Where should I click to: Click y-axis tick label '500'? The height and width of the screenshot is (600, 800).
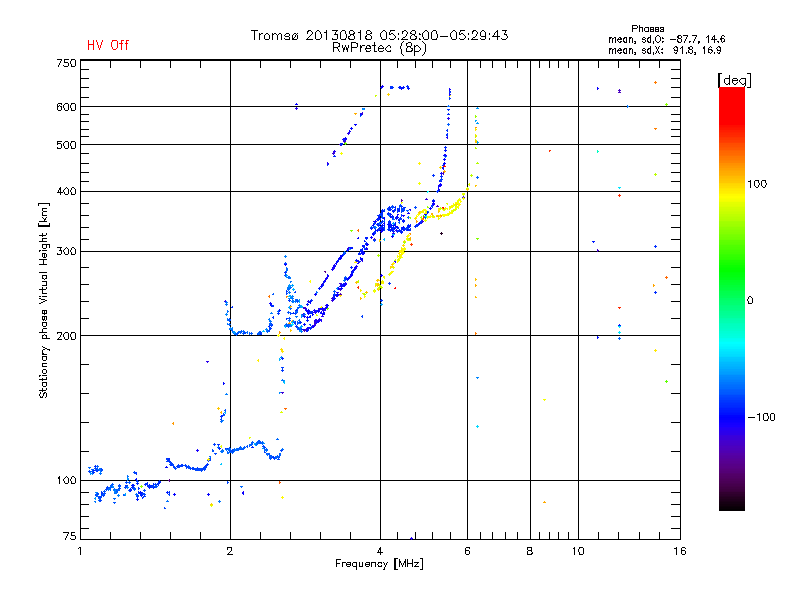[66, 145]
